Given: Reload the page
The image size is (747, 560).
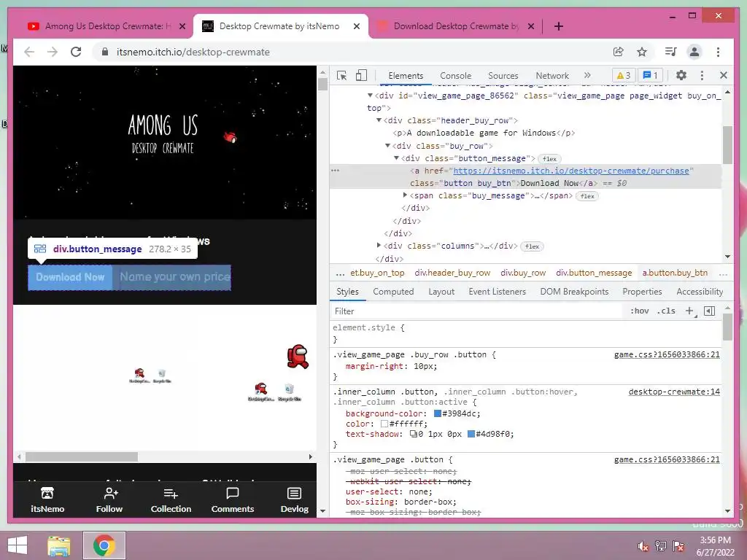Looking at the screenshot, I should [x=76, y=52].
